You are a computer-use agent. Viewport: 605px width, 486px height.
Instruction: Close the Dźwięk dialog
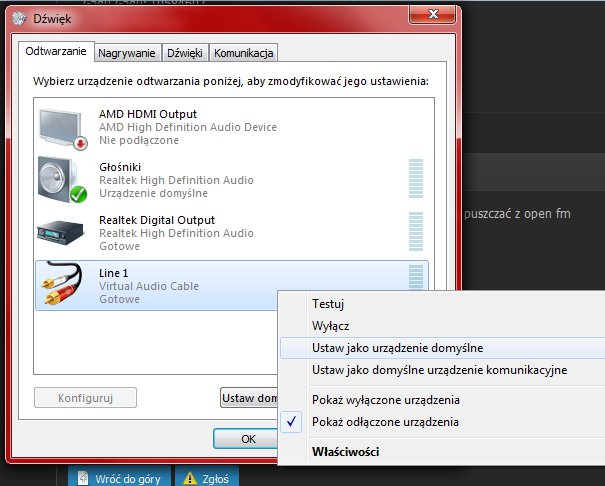pos(433,15)
